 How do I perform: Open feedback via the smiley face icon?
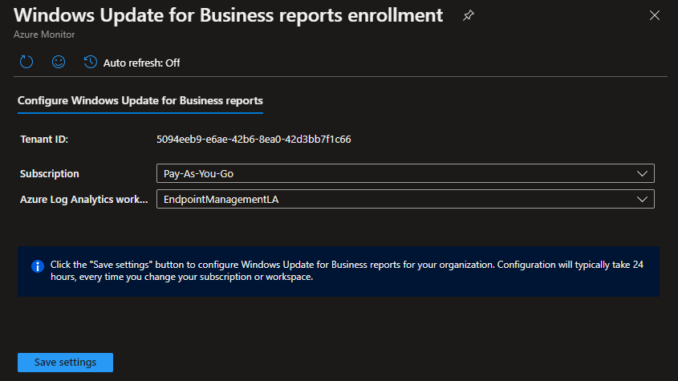tap(58, 62)
